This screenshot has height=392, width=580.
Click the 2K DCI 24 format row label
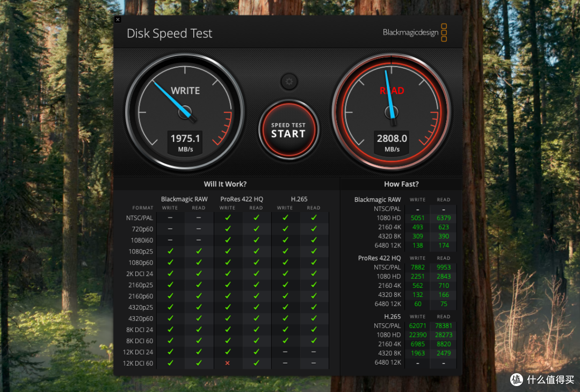(140, 274)
